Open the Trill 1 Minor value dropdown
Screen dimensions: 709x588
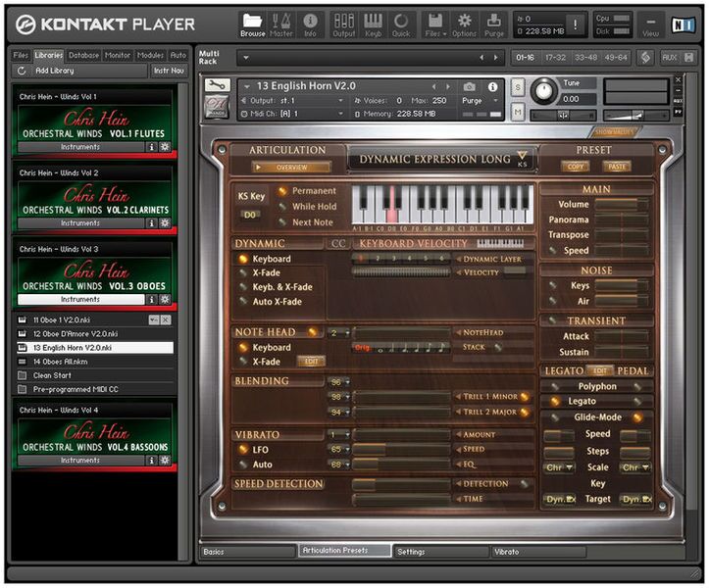[338, 397]
